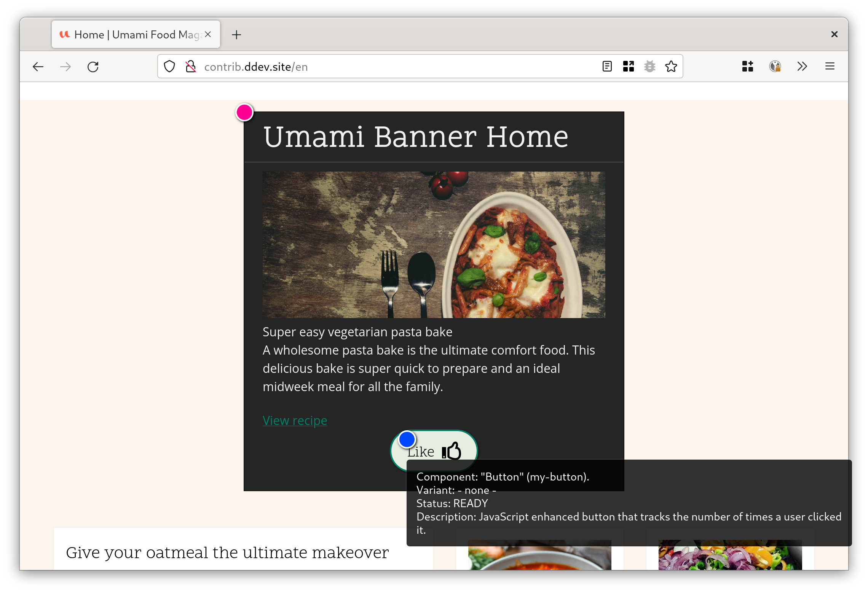Open the Firefox hamburger application menu
Image resolution: width=868 pixels, height=592 pixels.
tap(830, 67)
